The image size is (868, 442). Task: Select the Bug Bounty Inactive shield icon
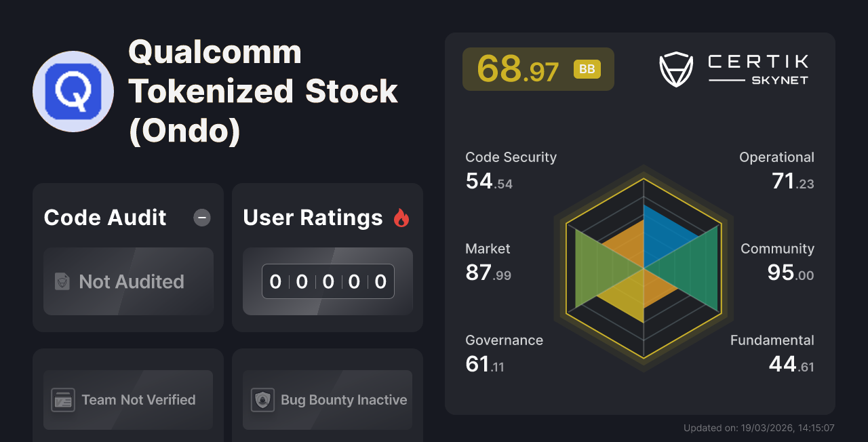click(261, 400)
